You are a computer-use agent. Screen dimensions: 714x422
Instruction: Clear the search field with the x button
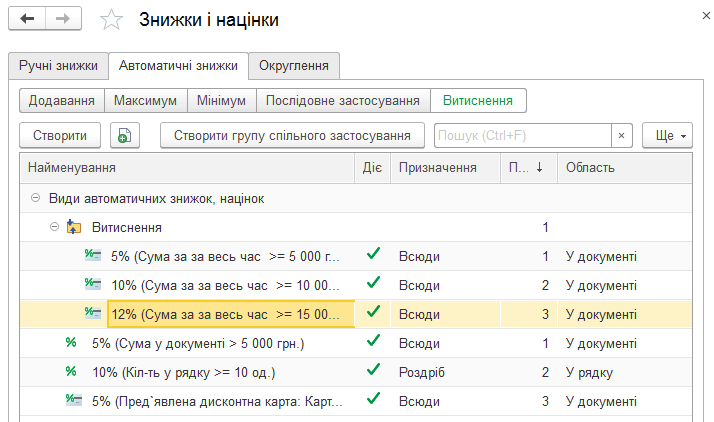tap(622, 136)
